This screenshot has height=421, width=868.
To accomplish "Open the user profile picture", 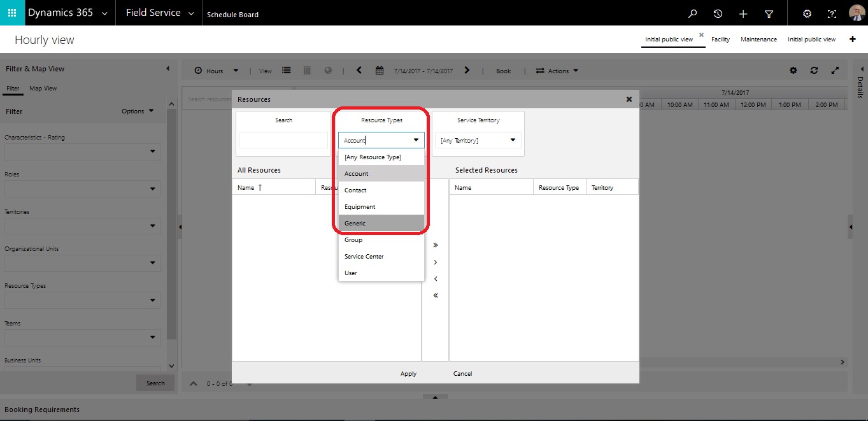I will point(857,13).
